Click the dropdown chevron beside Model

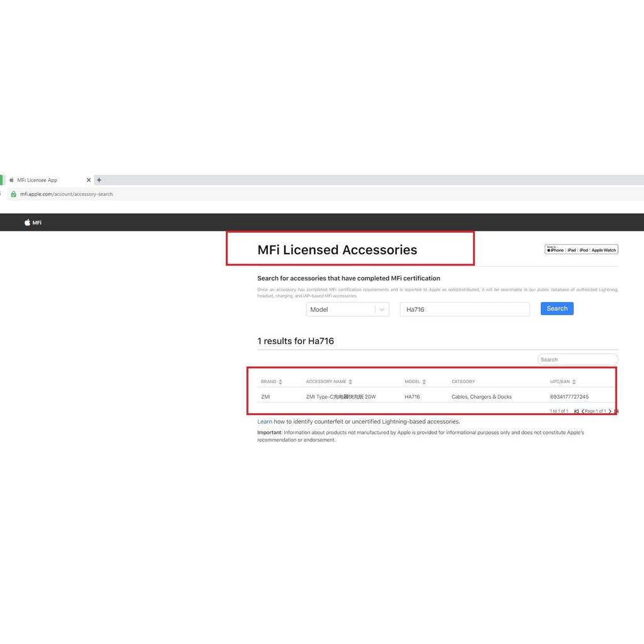pos(382,309)
